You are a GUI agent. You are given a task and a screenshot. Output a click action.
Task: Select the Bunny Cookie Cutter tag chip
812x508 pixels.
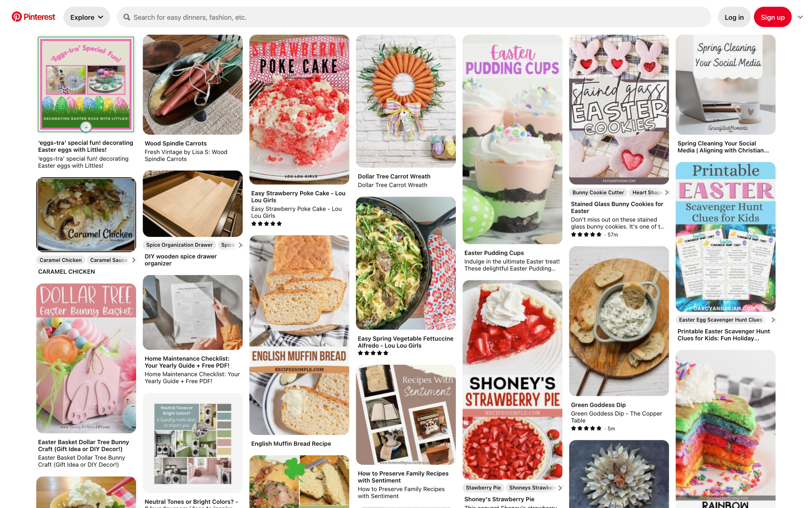coord(598,192)
